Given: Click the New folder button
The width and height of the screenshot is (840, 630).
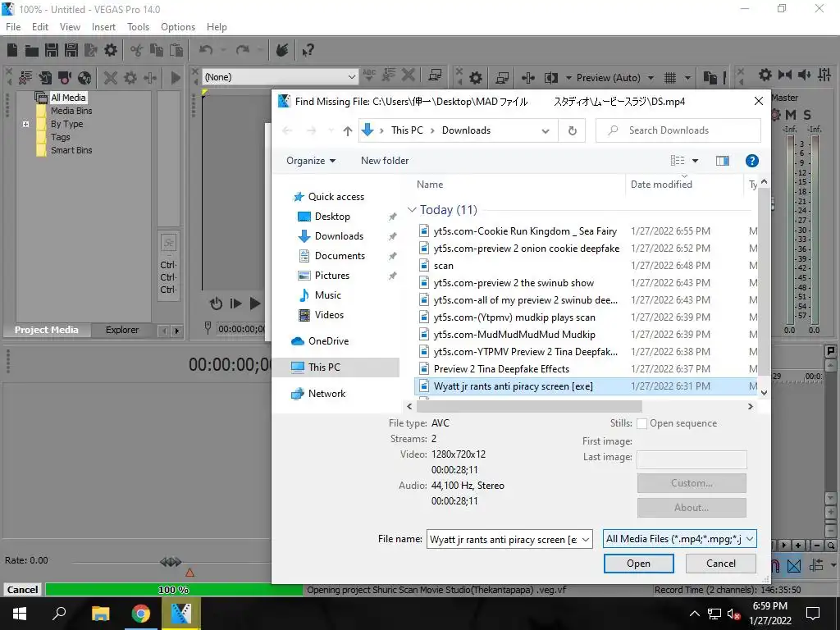Looking at the screenshot, I should click(385, 161).
